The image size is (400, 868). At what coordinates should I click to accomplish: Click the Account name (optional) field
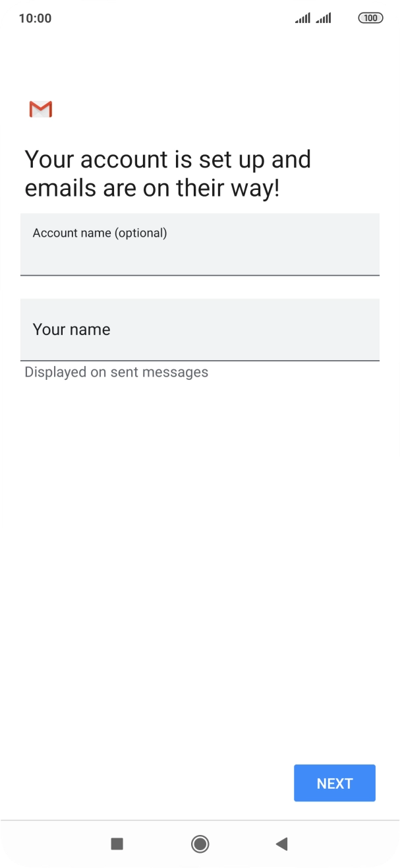click(200, 244)
